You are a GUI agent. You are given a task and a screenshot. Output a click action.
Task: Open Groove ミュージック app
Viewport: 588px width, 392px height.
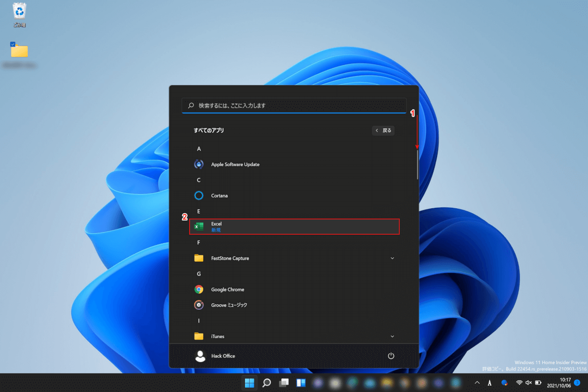(x=229, y=305)
